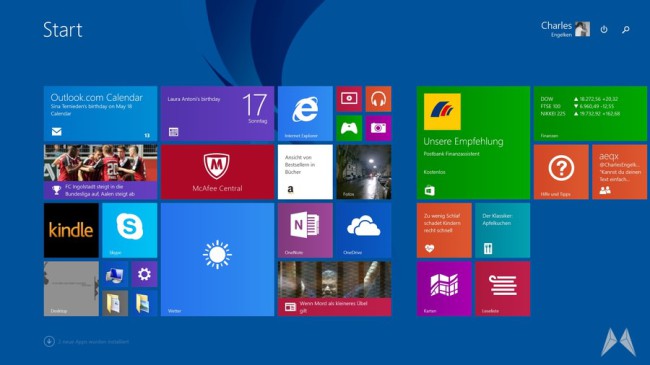Image resolution: width=650 pixels, height=365 pixels.
Task: Open the Pictures folder tile
Action: pos(144,303)
